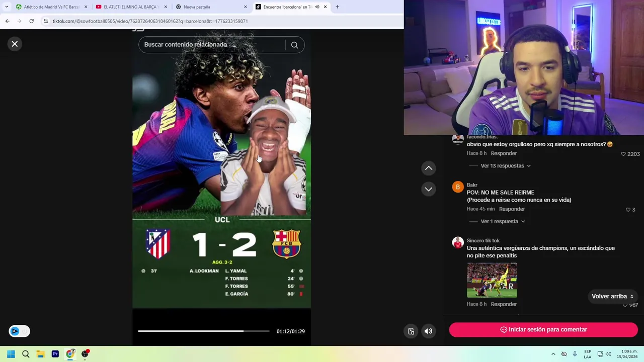Viewport: 644px width, 362px height.
Task: Open Google Chrome from taskbar
Action: click(70, 354)
